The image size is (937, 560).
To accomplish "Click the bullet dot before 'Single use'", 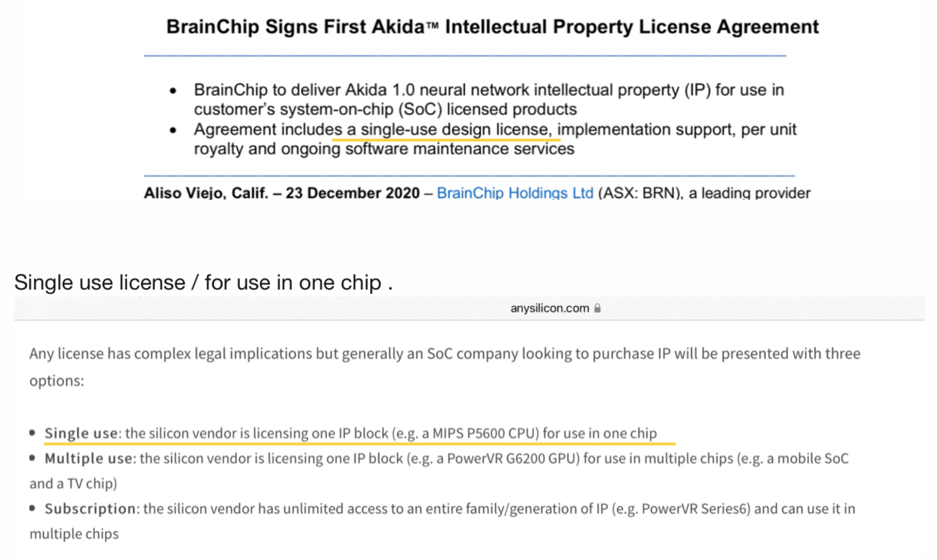I will 33,433.
